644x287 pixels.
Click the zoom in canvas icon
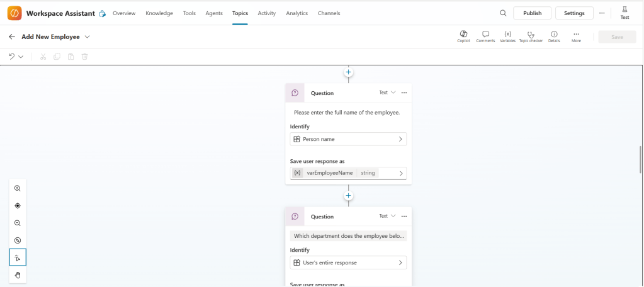pos(18,188)
